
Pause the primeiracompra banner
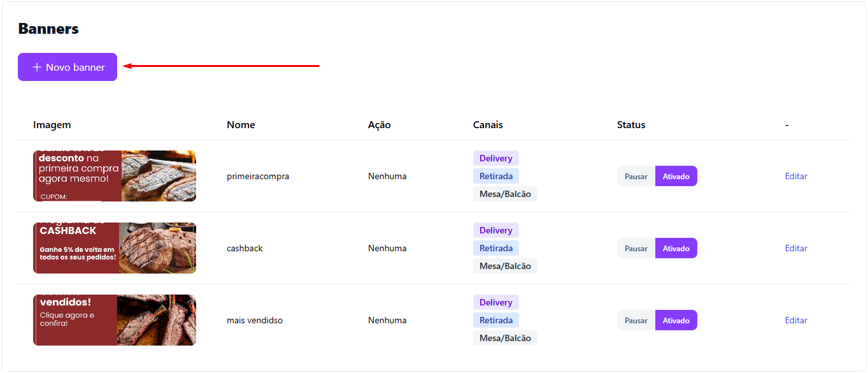636,177
